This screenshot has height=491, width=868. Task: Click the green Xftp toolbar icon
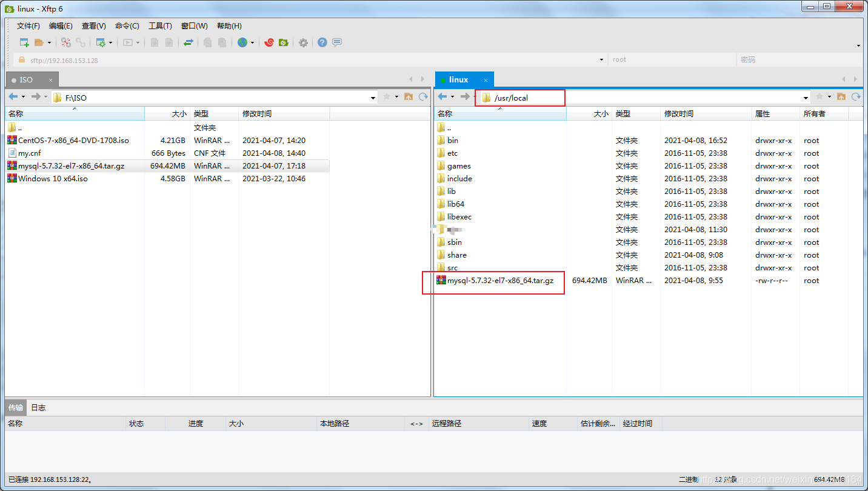(x=283, y=42)
